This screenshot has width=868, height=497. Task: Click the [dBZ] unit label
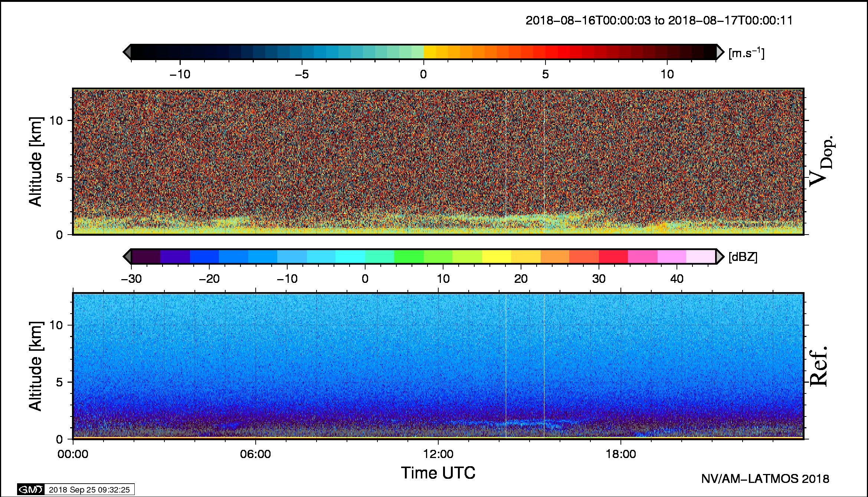coord(743,257)
